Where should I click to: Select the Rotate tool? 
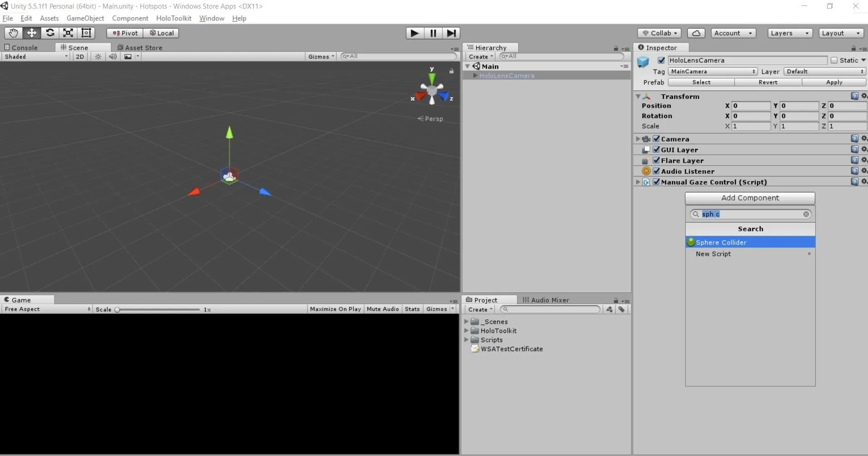coord(50,33)
